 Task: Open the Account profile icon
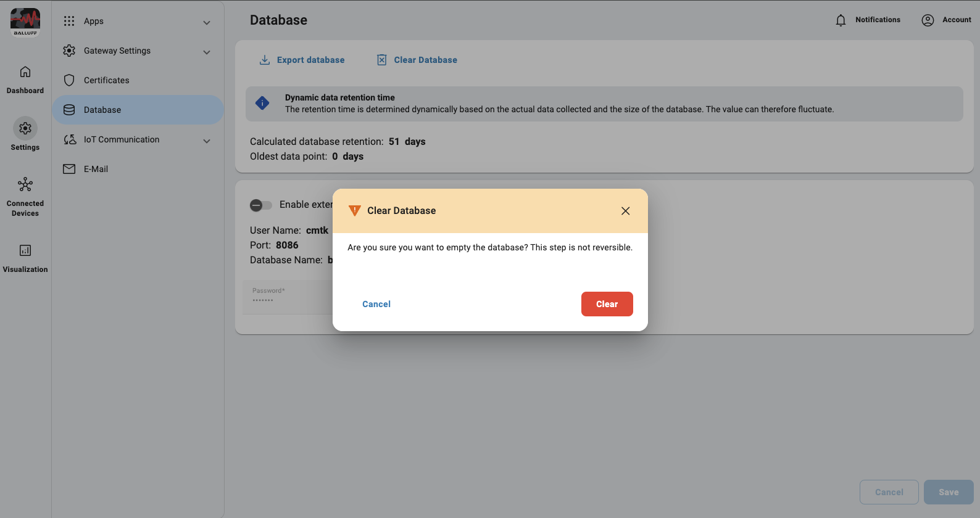pos(928,20)
